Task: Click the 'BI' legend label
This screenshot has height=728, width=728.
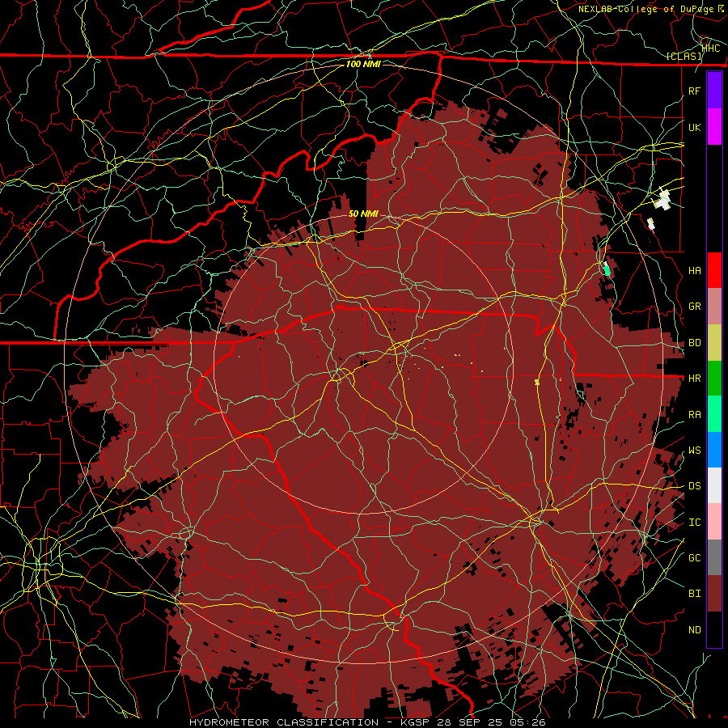Action: (x=694, y=594)
